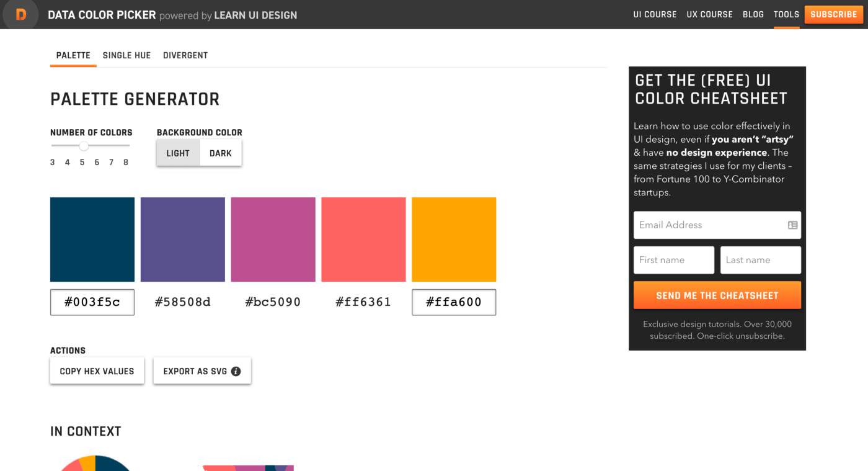The width and height of the screenshot is (868, 471).
Task: Click the #58508d hex value text
Action: pos(183,302)
